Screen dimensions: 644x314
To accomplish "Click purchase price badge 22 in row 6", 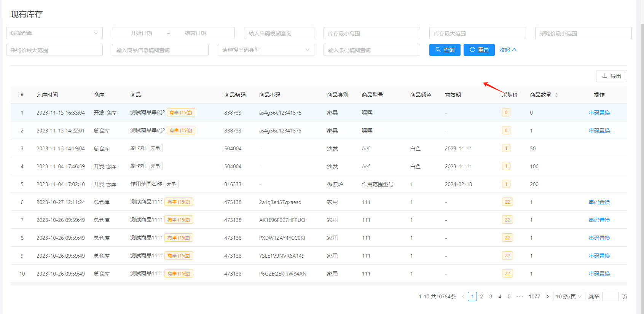I will (507, 202).
